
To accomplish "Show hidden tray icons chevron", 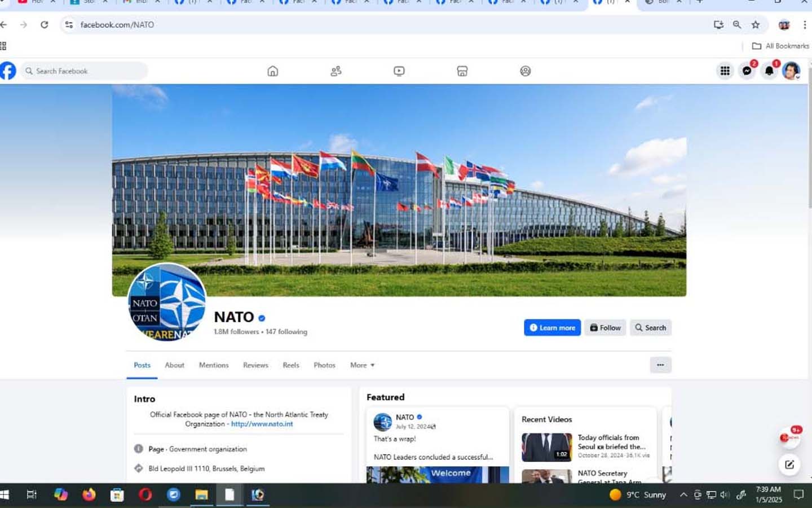I will (x=683, y=495).
